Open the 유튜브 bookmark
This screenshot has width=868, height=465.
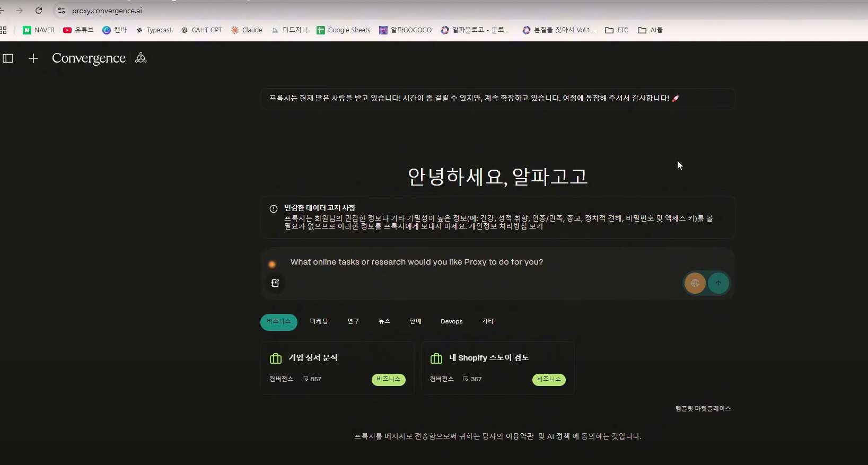(x=78, y=30)
